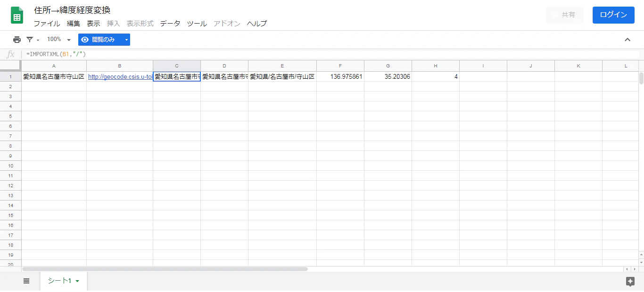Open the 表示 menu
The height and width of the screenshot is (292, 644).
click(93, 23)
